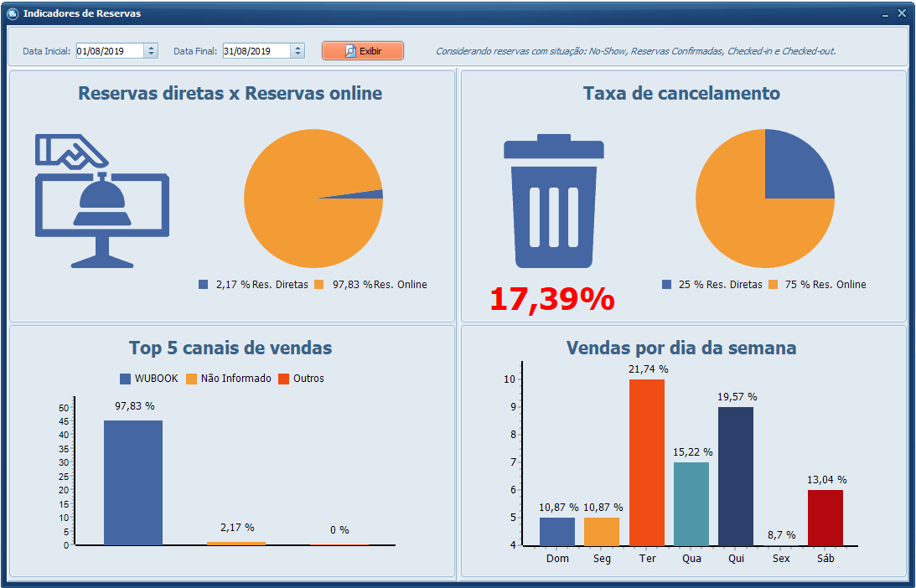Click the 15,22 % label above Qua
Viewport: 916px width, 588px height.
click(x=693, y=452)
